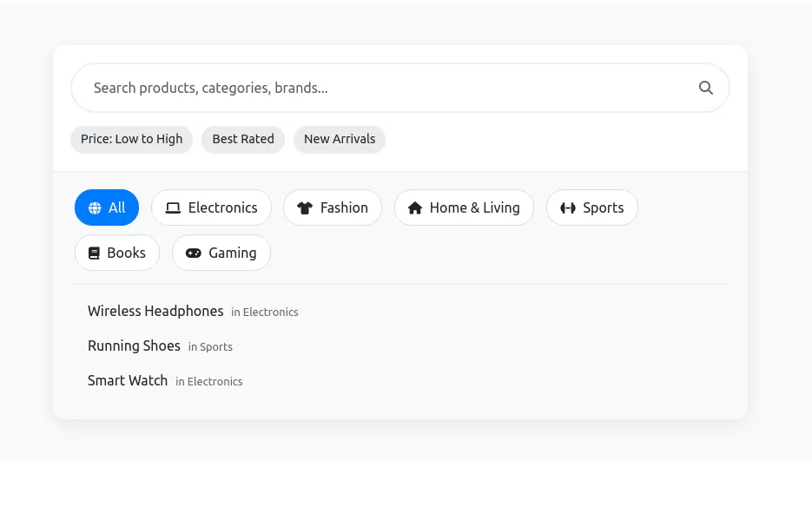Click the "in Sports" tag beside Running Shoes

(210, 347)
